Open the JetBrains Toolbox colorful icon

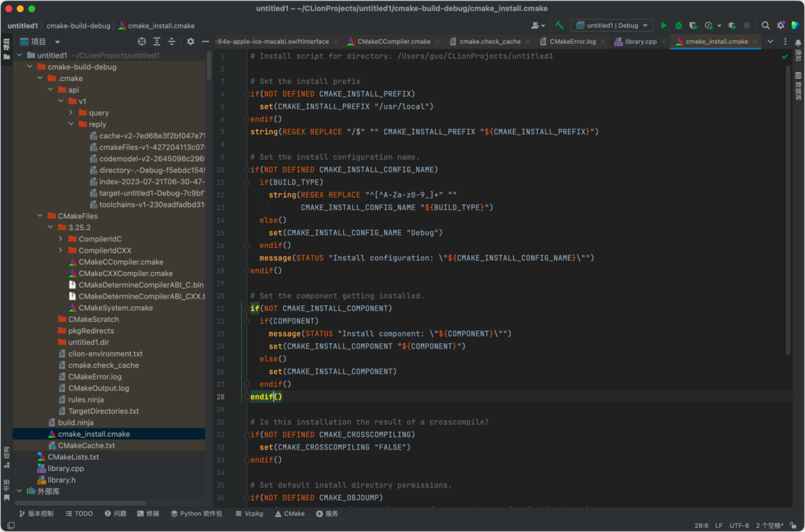[x=795, y=25]
